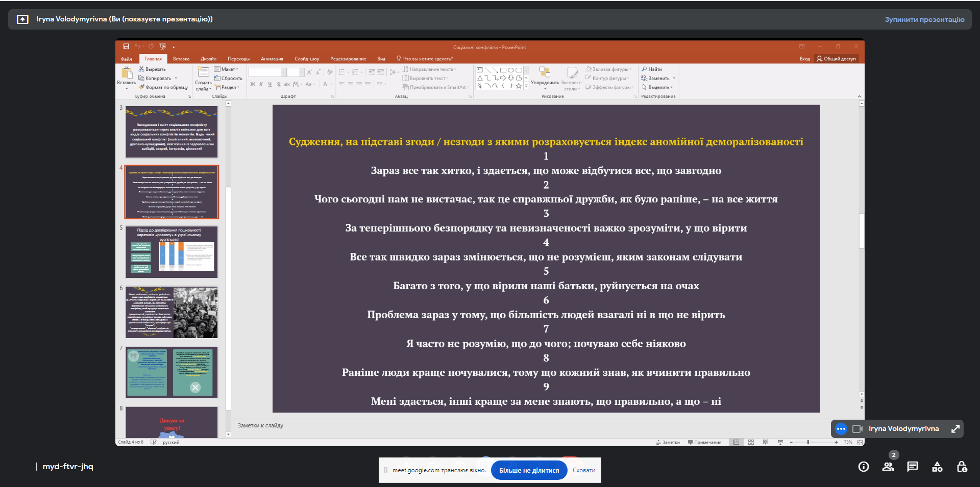This screenshot has width=980, height=487.
Task: Open the Meet chat panel icon
Action: pos(913,467)
